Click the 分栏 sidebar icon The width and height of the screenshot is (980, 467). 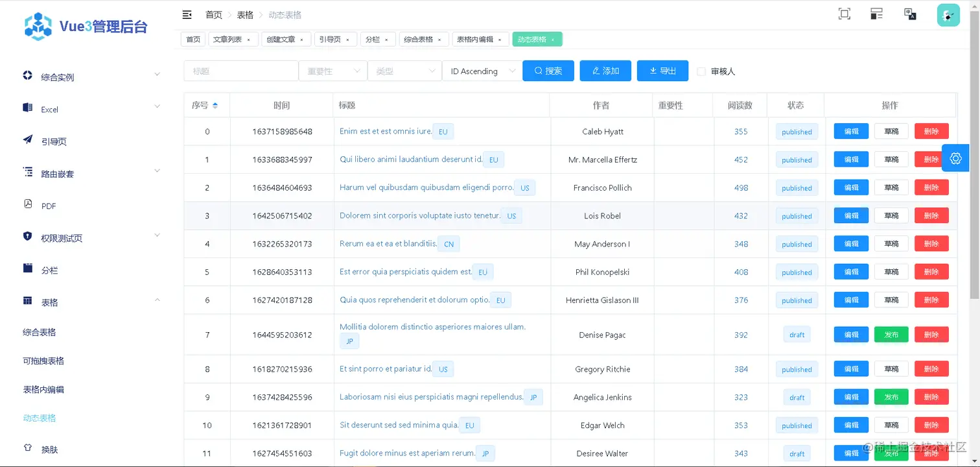pyautogui.click(x=27, y=269)
